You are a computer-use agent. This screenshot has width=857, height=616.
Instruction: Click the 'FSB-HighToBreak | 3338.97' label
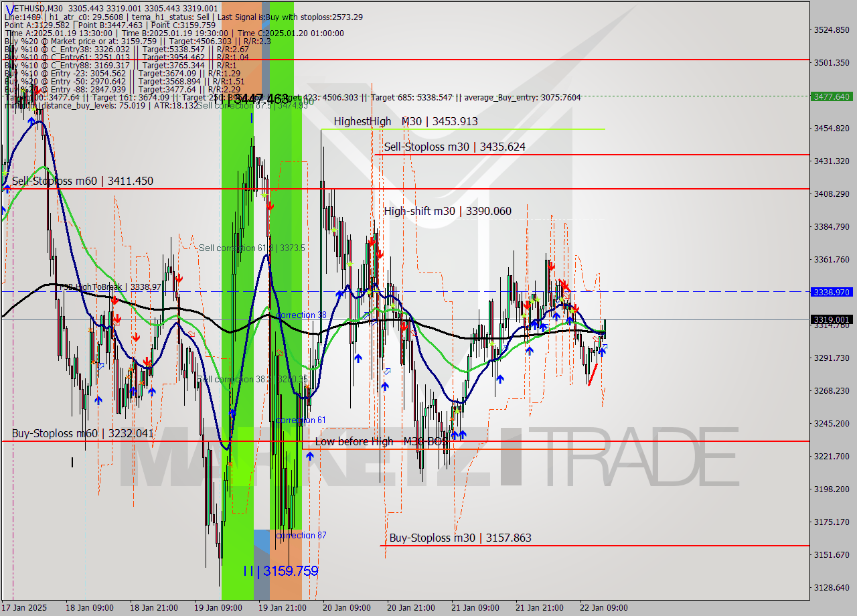click(110, 287)
